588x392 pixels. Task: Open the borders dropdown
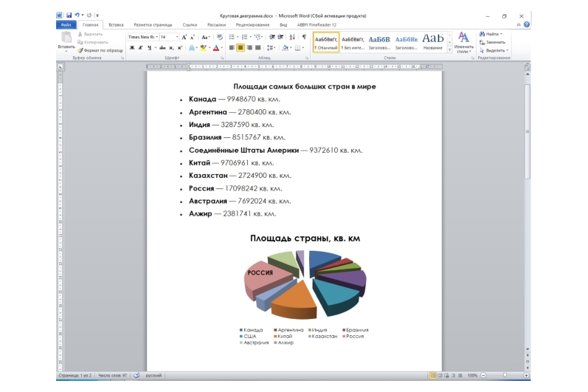pos(303,48)
